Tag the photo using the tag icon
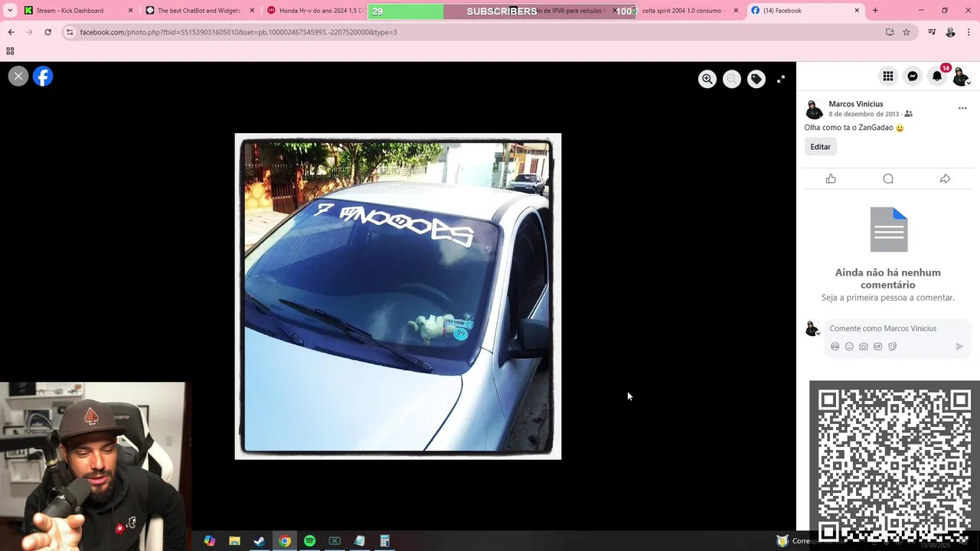The height and width of the screenshot is (551, 980). [756, 79]
